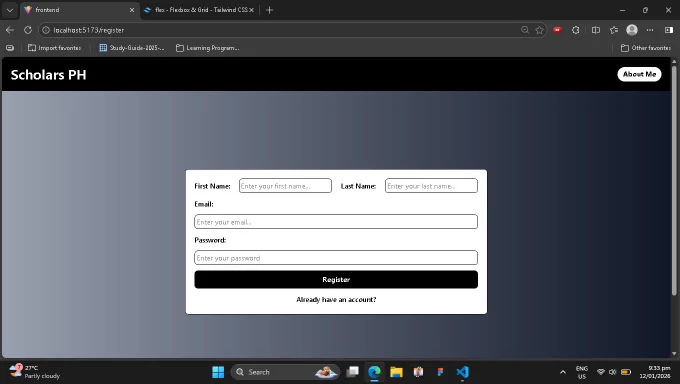
Task: Click the browser back arrow
Action: 10,30
